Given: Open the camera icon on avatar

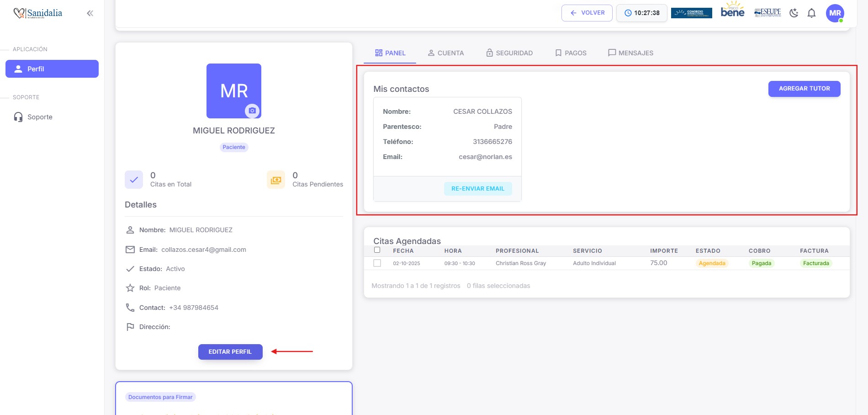Looking at the screenshot, I should click(252, 111).
